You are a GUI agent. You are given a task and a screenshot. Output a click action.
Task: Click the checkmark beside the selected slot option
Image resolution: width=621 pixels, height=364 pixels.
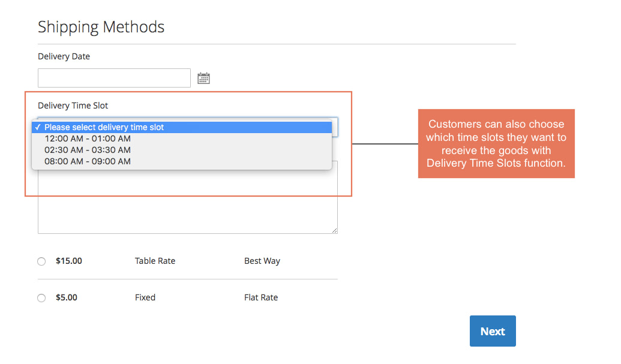coord(37,127)
